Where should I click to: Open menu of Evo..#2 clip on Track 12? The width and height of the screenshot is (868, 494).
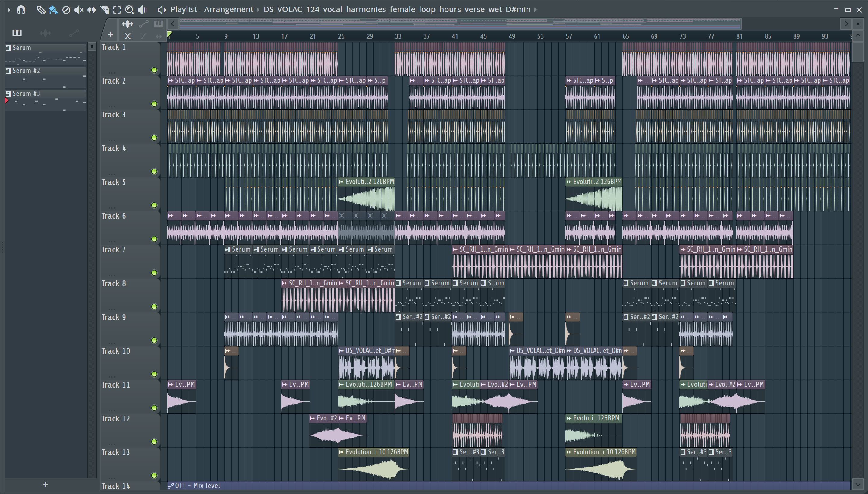tap(312, 418)
